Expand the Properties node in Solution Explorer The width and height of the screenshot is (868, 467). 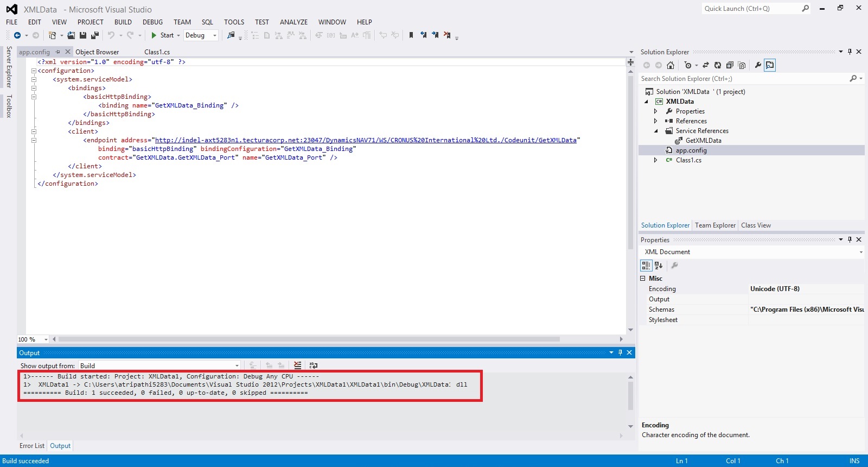coord(655,111)
